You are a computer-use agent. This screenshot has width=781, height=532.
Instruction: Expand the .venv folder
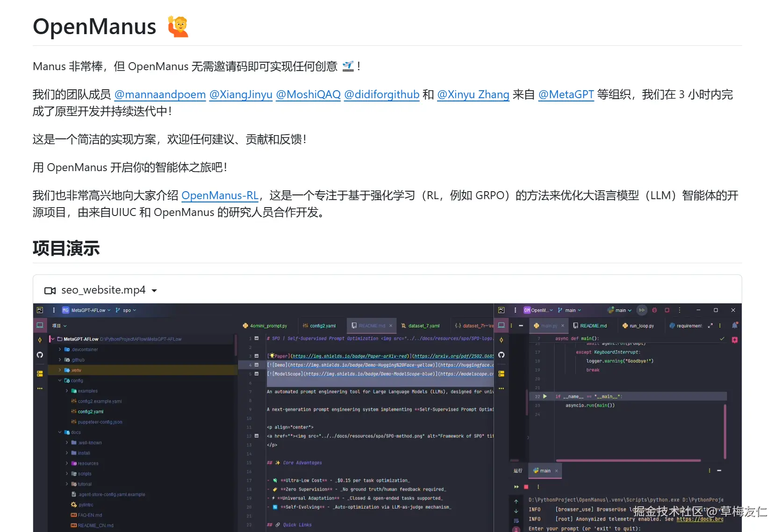(60, 370)
